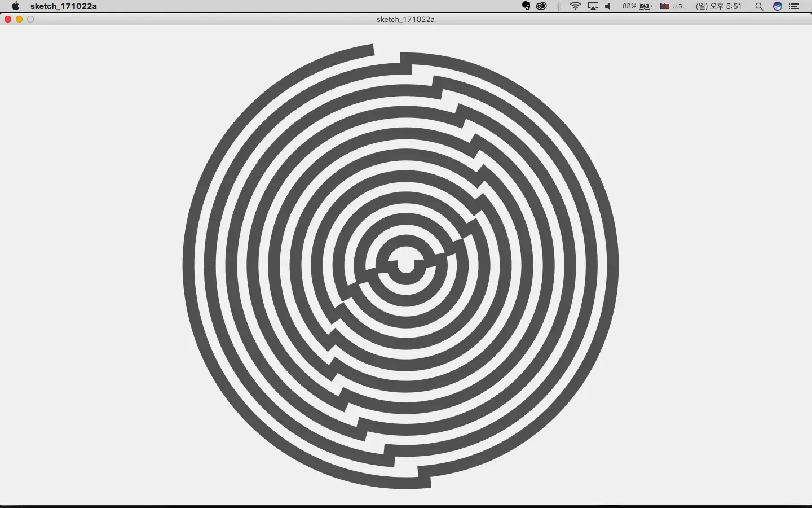This screenshot has width=812, height=508.
Task: Open the Bluetooth status menu
Action: (558, 6)
